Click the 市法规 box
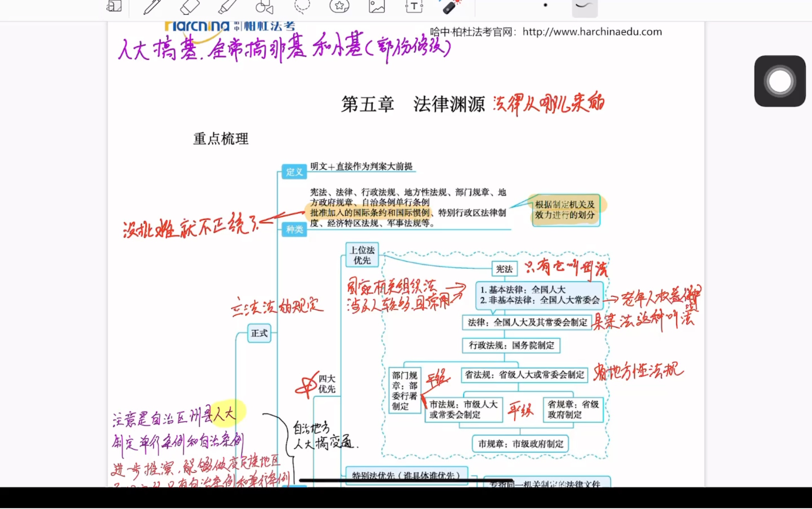This screenshot has height=509, width=812. [463, 410]
